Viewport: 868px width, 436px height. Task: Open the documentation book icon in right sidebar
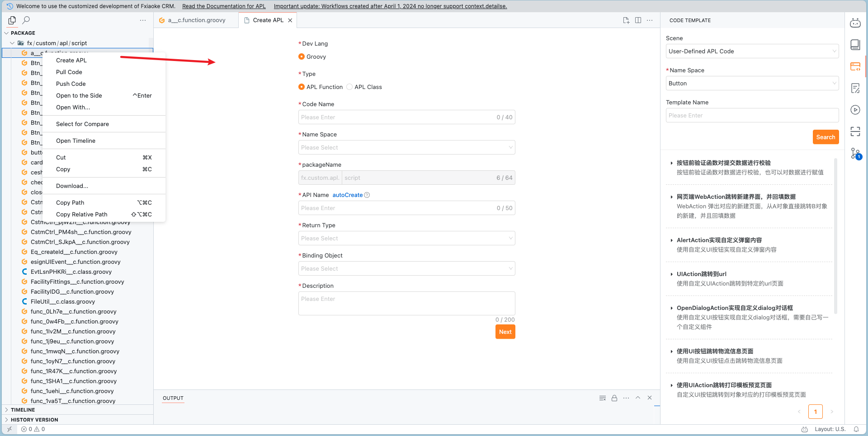point(855,44)
